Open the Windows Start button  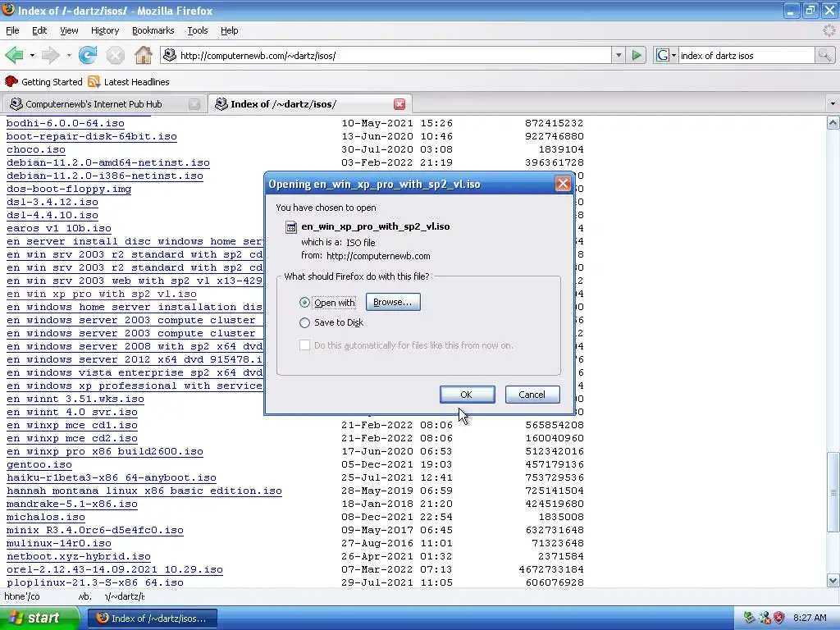click(x=39, y=618)
